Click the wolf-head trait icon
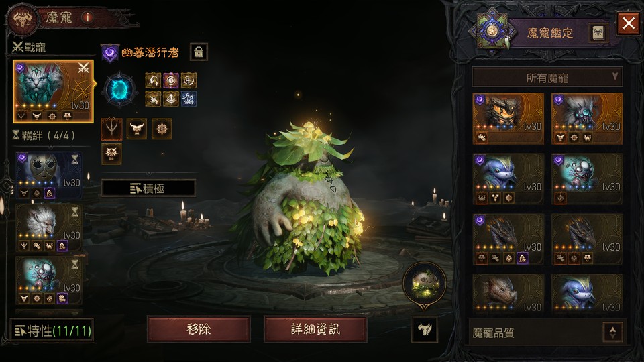This screenshot has height=362, width=644. coord(111,154)
